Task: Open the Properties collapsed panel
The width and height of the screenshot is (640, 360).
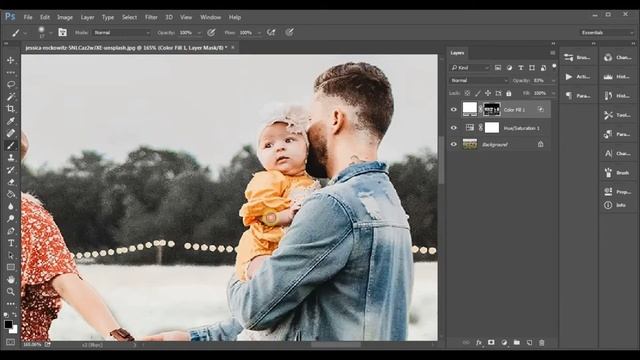Action: coord(618,191)
